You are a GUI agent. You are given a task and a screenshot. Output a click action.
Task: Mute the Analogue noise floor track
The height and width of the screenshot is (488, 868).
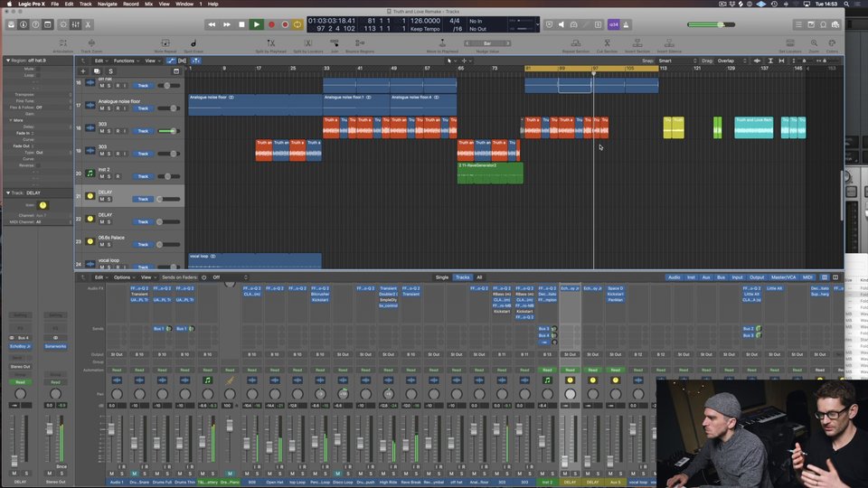point(102,108)
